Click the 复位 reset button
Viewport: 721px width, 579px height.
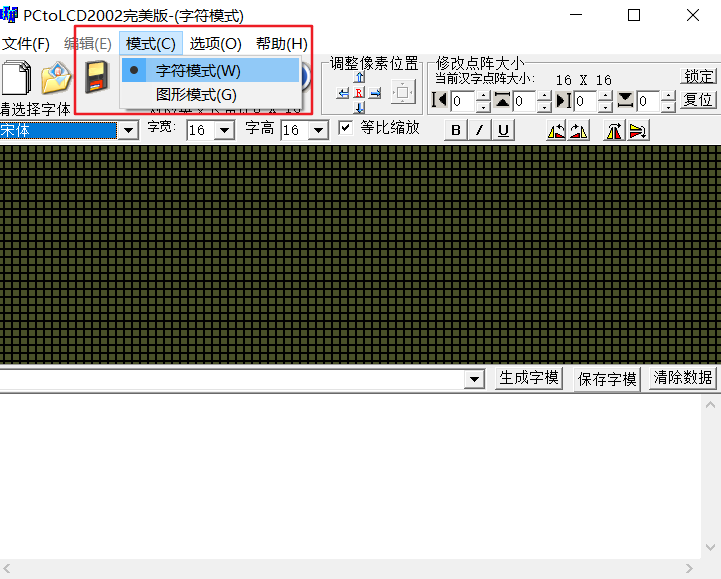698,100
